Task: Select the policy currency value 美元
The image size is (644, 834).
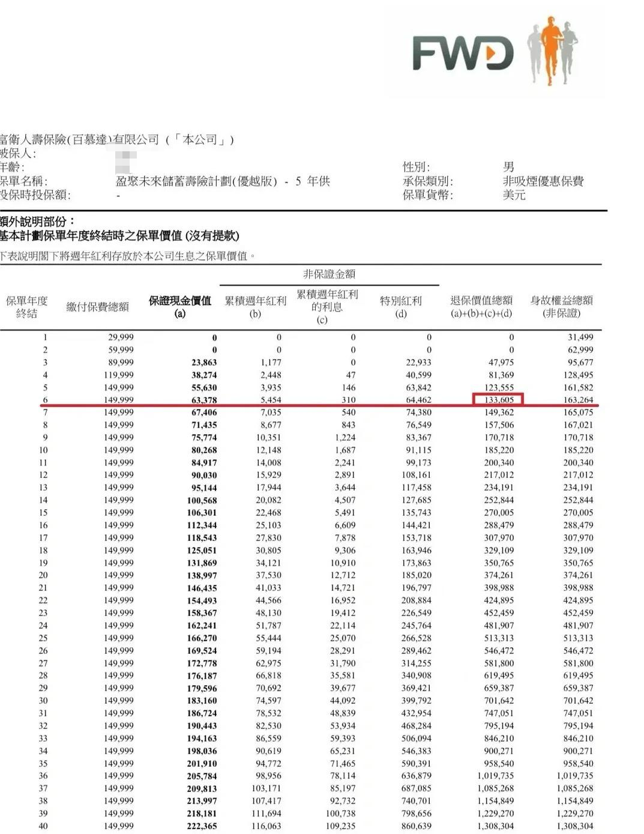Action: tap(514, 195)
